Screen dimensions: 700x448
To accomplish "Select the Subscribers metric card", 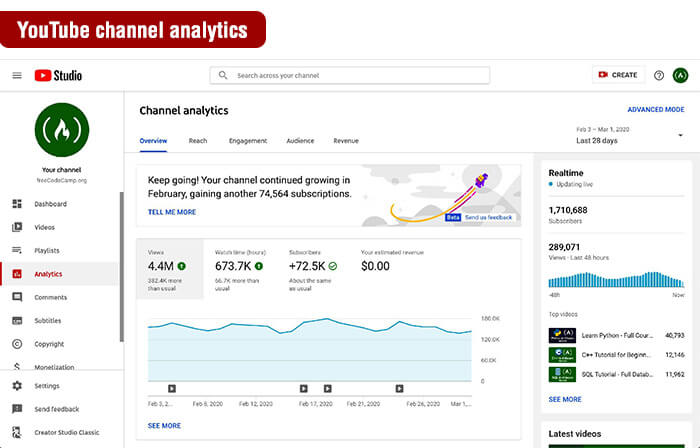I will point(315,269).
